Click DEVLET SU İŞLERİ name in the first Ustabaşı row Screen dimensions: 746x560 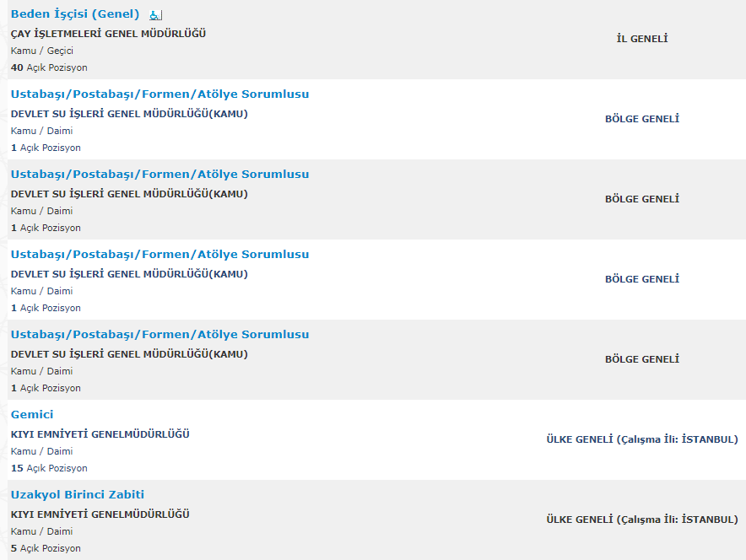pyautogui.click(x=129, y=114)
